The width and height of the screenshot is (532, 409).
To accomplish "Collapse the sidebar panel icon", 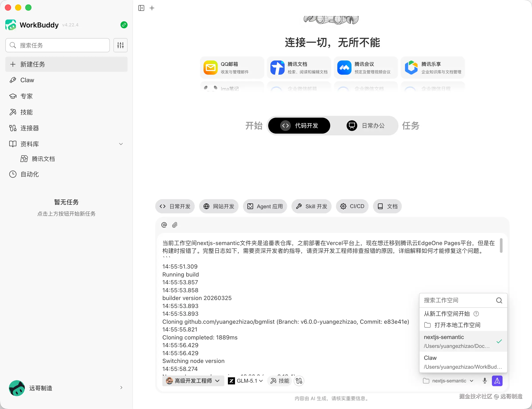I will (x=141, y=8).
